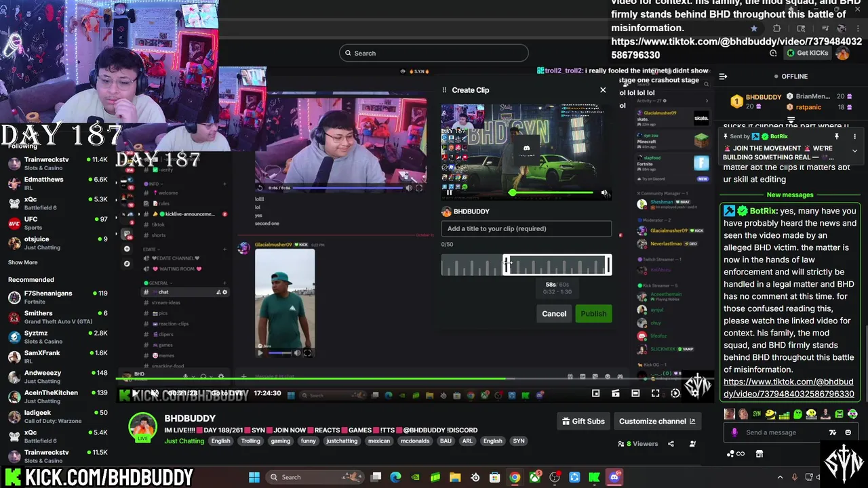Screen dimensions: 868x488
Task: Open Trainwreckstv channel at top of Following
Action: pos(58,163)
